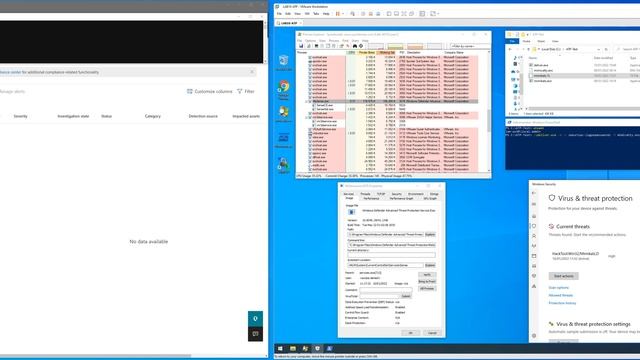
Task: Click back arrow in Windows Security sidebar
Action: [534, 193]
